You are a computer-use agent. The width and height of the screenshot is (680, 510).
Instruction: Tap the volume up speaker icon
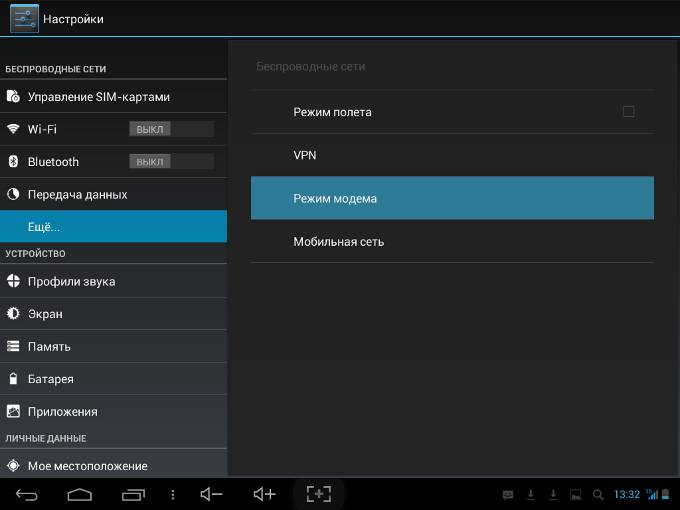pyautogui.click(x=264, y=494)
